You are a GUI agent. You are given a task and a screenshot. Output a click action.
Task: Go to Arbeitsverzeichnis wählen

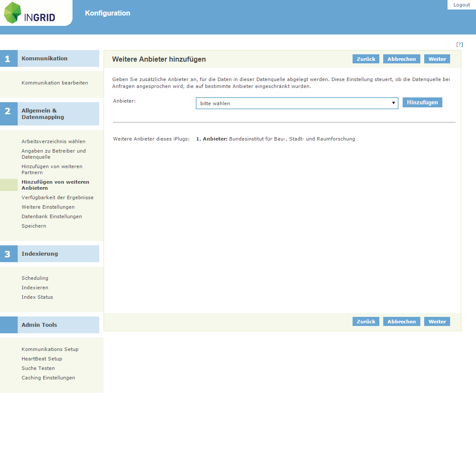54,141
